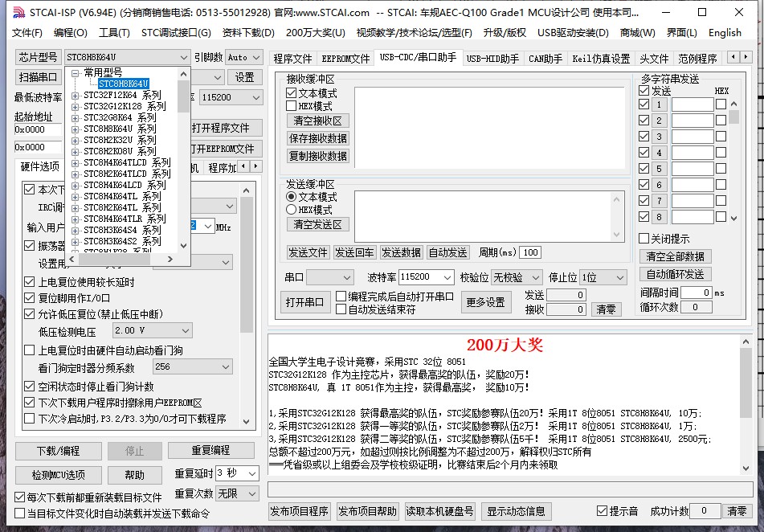764x532 pixels.
Task: Click the 周期(ms) input field
Action: click(530, 252)
